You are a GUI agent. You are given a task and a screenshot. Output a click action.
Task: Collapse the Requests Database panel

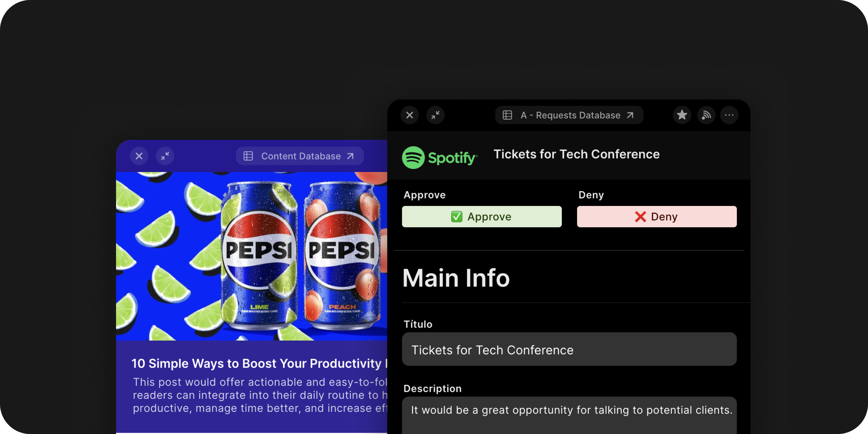[x=435, y=115]
